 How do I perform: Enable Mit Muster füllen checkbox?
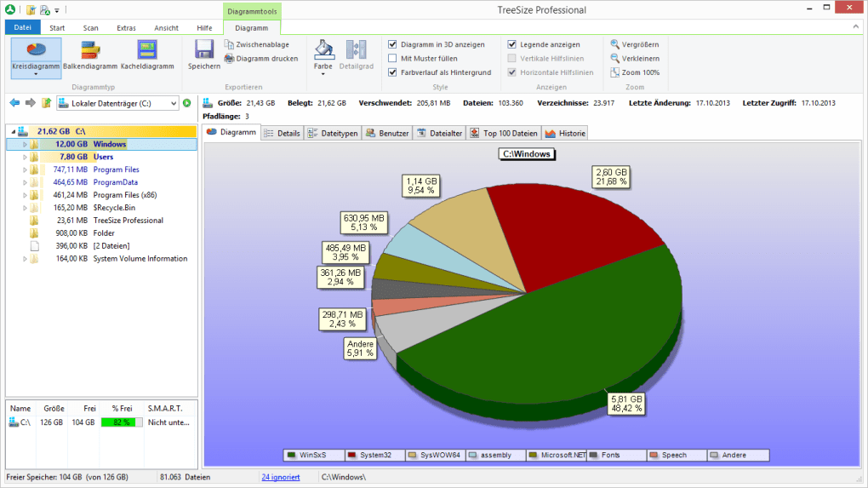click(392, 58)
